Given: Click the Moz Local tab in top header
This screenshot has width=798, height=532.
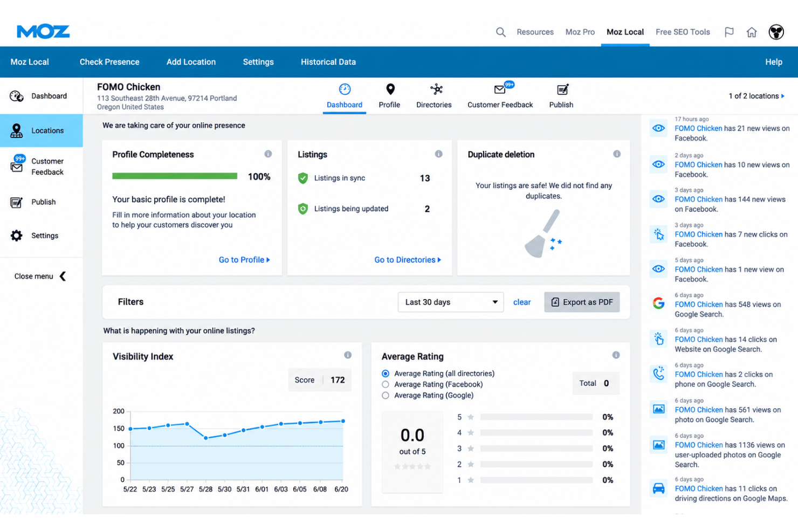Looking at the screenshot, I should [625, 32].
